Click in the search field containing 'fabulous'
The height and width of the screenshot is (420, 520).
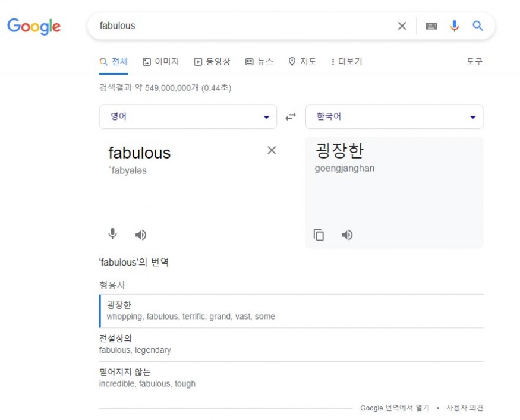click(x=238, y=26)
